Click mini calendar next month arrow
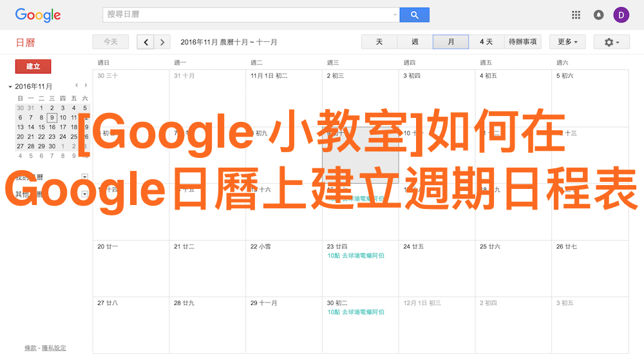The image size is (644, 354). click(86, 85)
